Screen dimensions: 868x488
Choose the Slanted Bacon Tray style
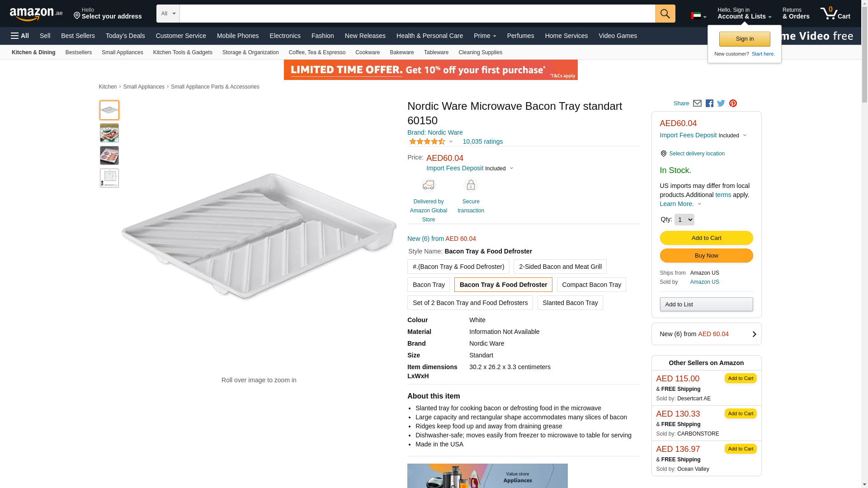pyautogui.click(x=570, y=303)
